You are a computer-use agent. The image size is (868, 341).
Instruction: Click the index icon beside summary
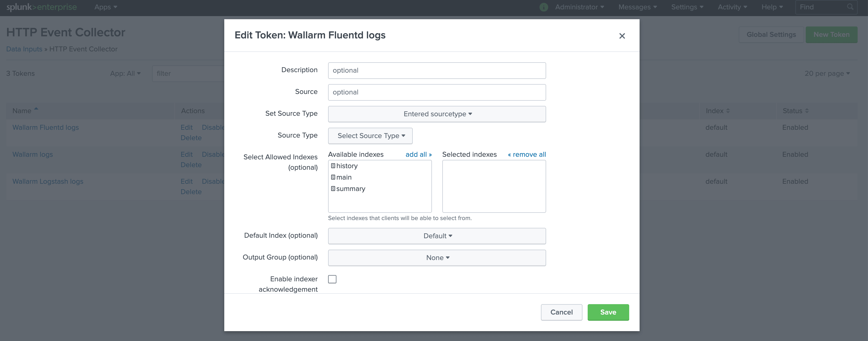tap(333, 189)
